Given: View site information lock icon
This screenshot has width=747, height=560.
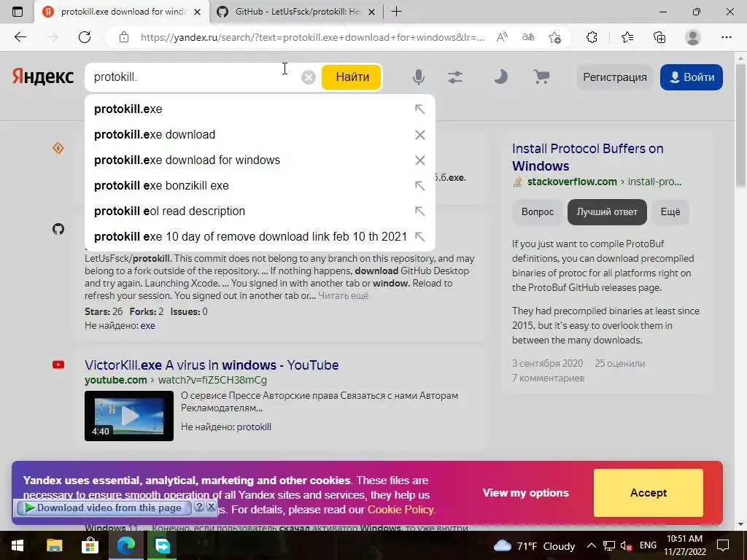Looking at the screenshot, I should [124, 37].
